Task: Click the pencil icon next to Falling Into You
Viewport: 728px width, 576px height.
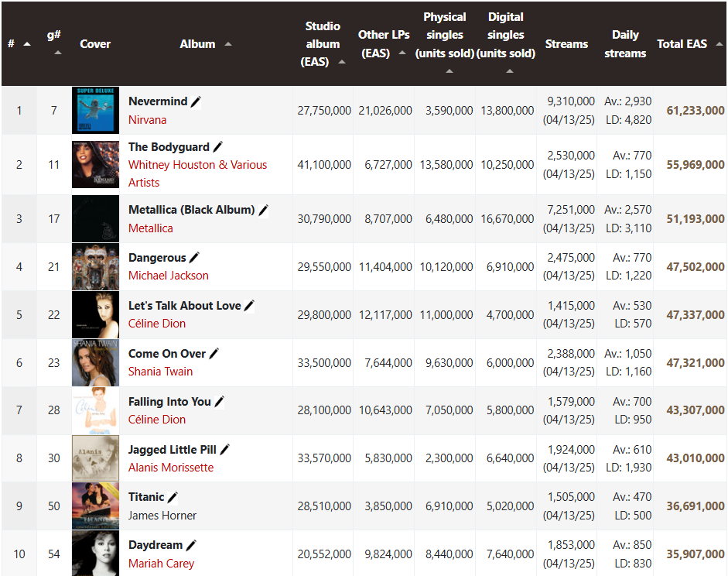Action: point(220,402)
